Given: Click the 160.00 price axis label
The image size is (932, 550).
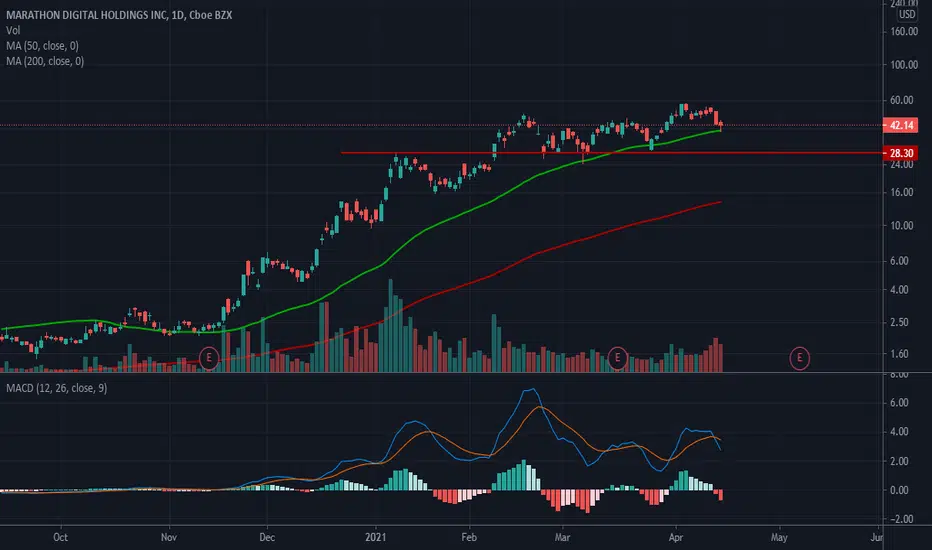Looking at the screenshot, I should tap(903, 32).
